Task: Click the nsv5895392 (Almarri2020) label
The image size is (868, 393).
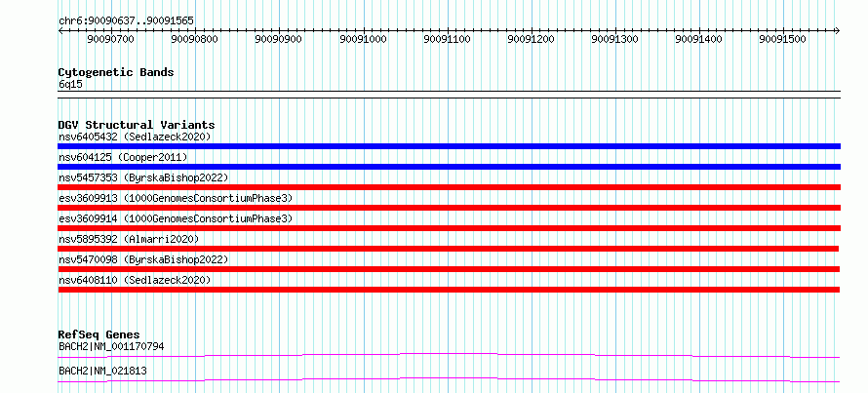Action: click(129, 239)
